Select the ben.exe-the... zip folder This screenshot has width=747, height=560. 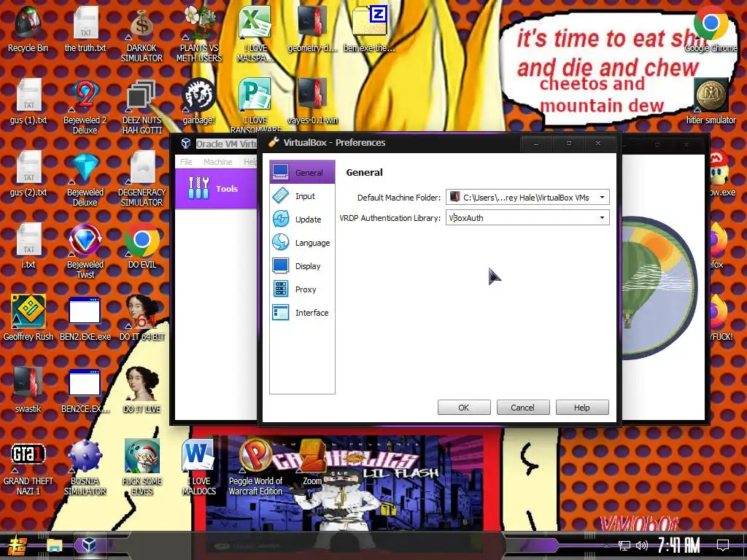point(369,29)
